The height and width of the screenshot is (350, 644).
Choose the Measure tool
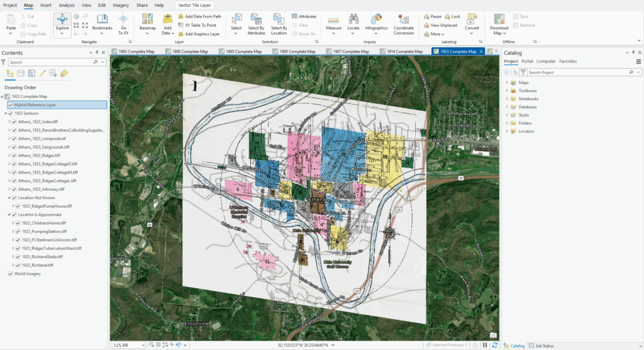point(333,25)
